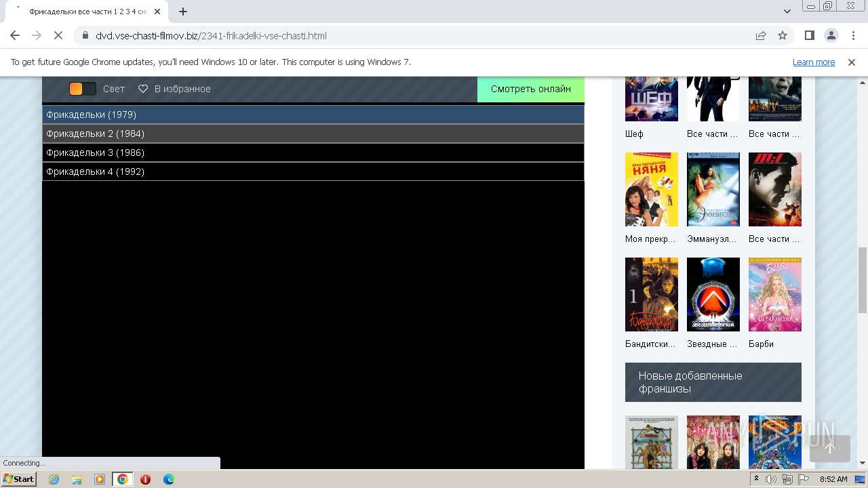This screenshot has height=488, width=868.
Task: Click the scrollbar down arrow
Action: [x=863, y=463]
